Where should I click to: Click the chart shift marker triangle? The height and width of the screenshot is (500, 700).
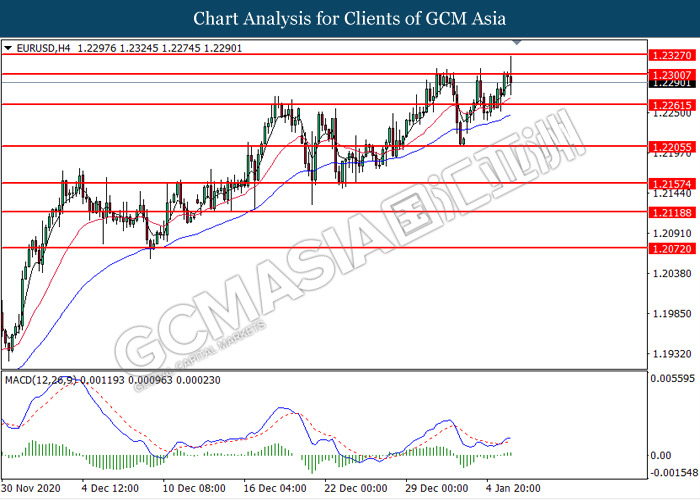[517, 43]
